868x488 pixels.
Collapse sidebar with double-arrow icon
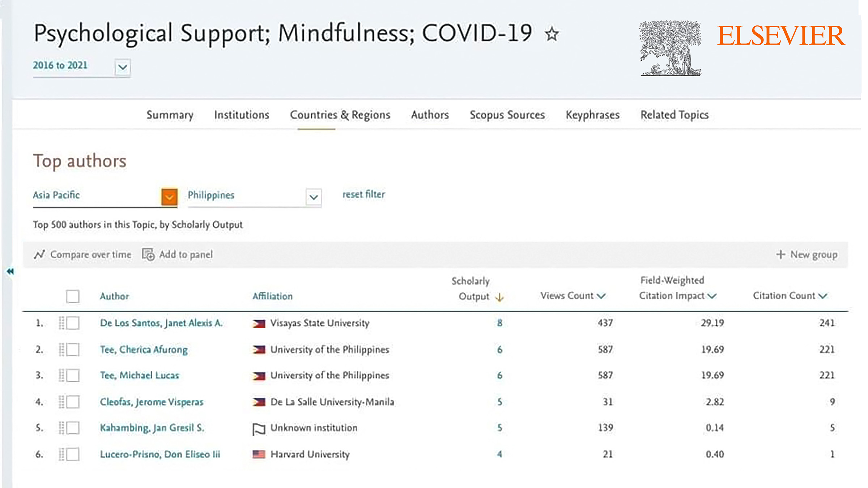tap(10, 271)
